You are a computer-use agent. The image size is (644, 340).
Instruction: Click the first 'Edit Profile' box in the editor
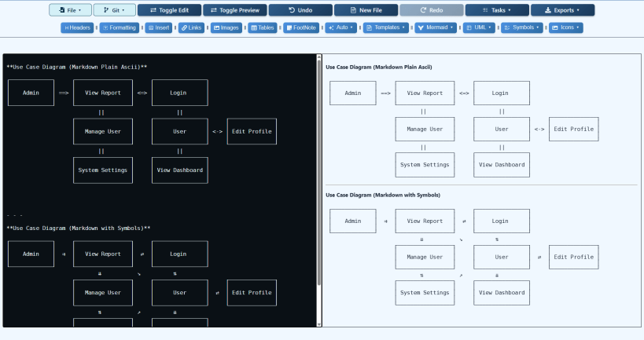[x=252, y=131]
